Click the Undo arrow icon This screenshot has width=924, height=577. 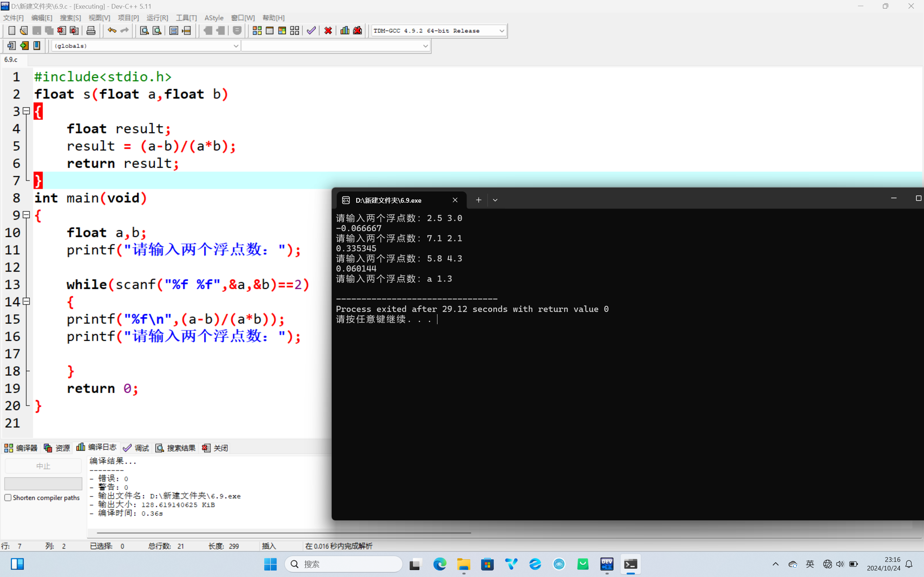point(112,31)
